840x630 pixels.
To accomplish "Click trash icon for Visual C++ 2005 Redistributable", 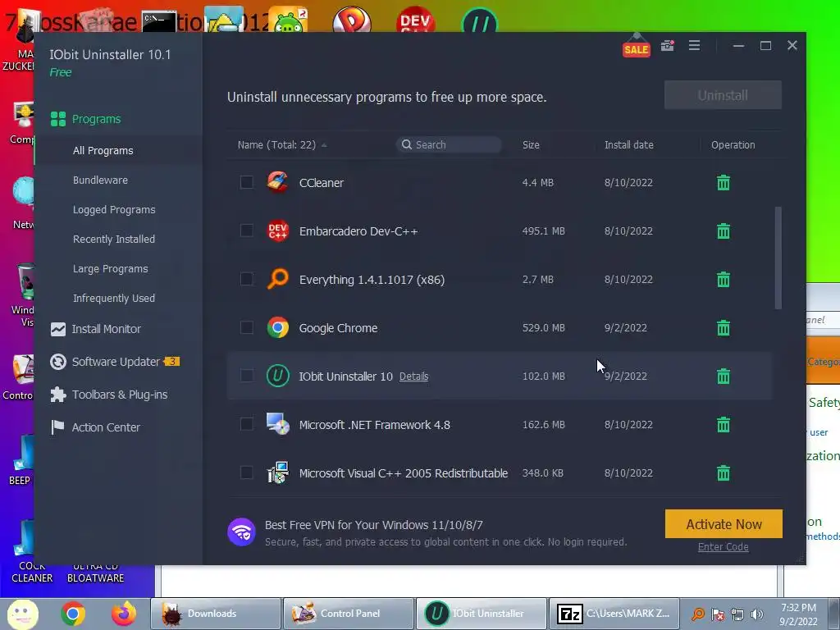I will pyautogui.click(x=724, y=473).
